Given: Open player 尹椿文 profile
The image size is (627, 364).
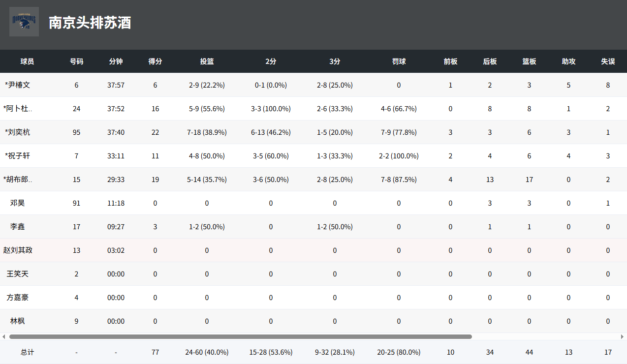Looking at the screenshot, I should point(18,85).
